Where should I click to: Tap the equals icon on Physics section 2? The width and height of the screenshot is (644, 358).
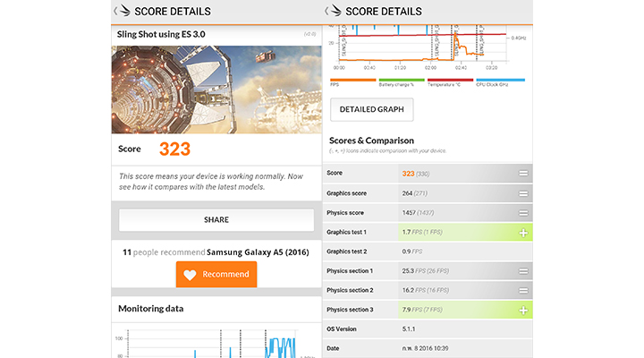[x=523, y=291]
